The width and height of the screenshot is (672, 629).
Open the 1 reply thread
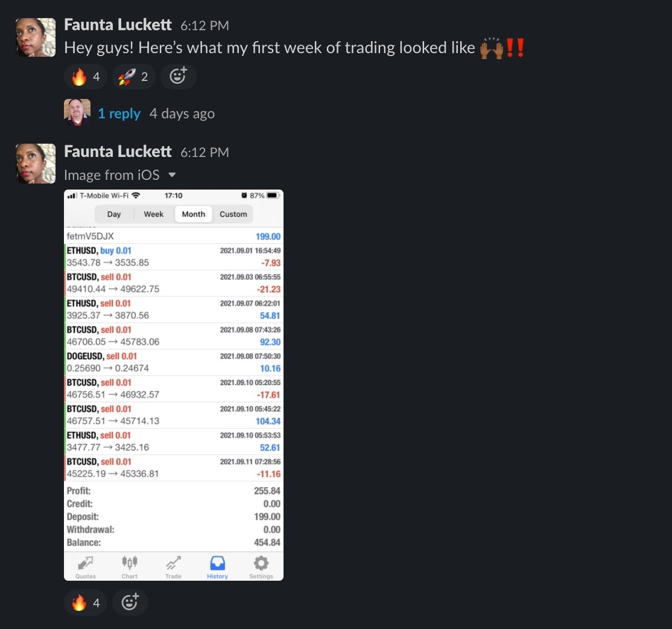[x=119, y=113]
